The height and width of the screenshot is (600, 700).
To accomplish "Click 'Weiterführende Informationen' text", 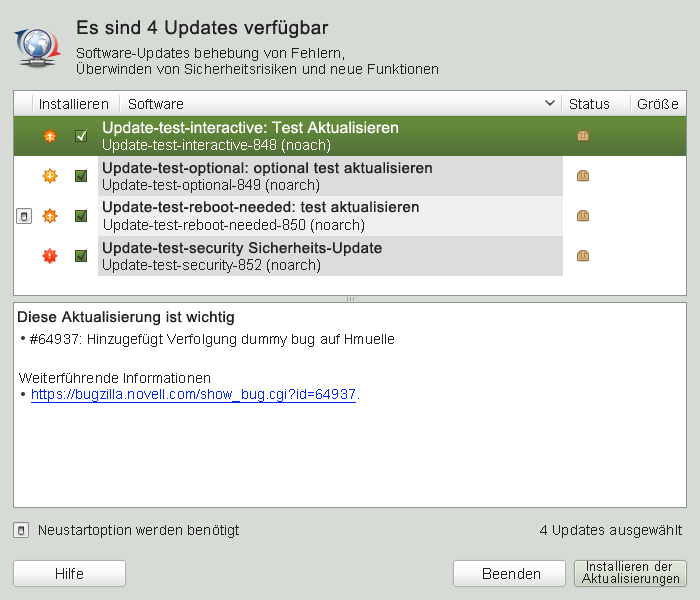I will [115, 378].
